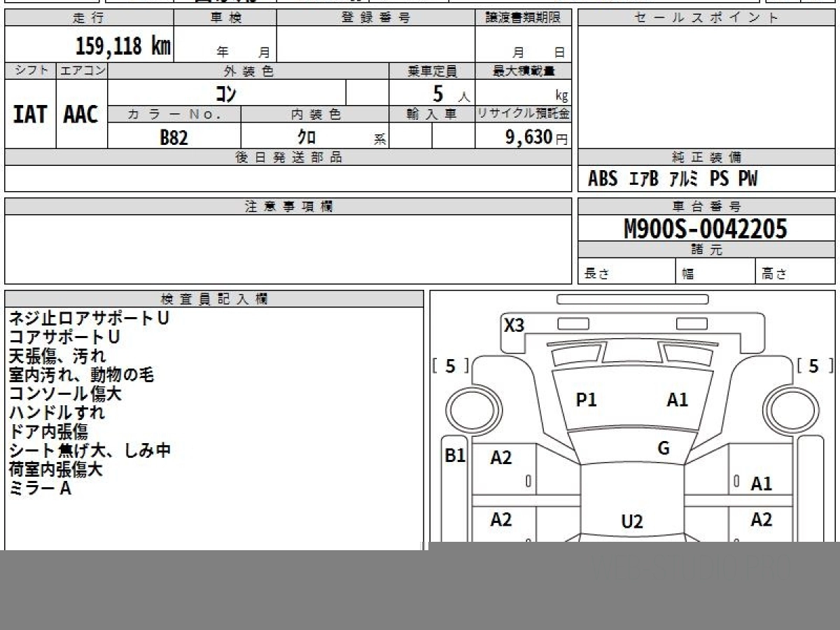Click the 譲渡書類期限 header
The height and width of the screenshot is (630, 840).
[524, 18]
